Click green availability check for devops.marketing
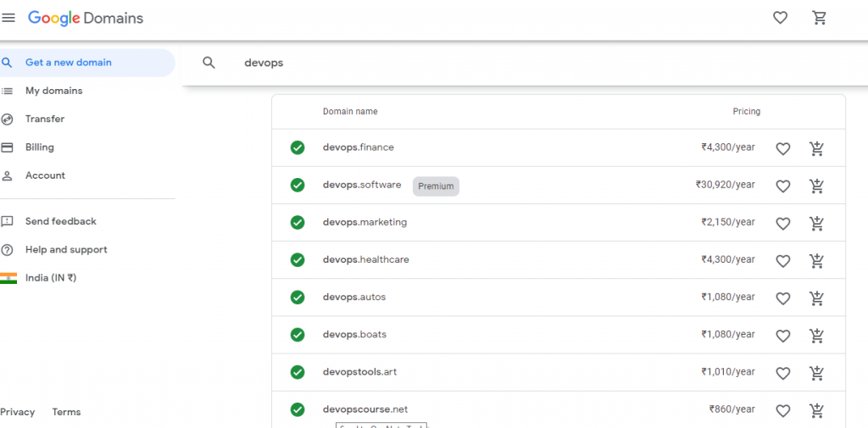 click(x=298, y=222)
